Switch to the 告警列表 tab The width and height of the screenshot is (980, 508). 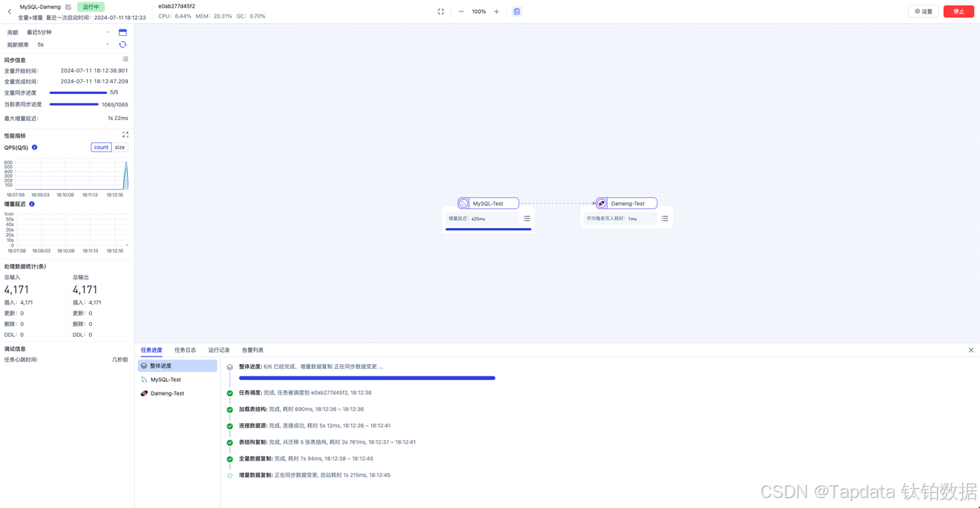point(253,350)
